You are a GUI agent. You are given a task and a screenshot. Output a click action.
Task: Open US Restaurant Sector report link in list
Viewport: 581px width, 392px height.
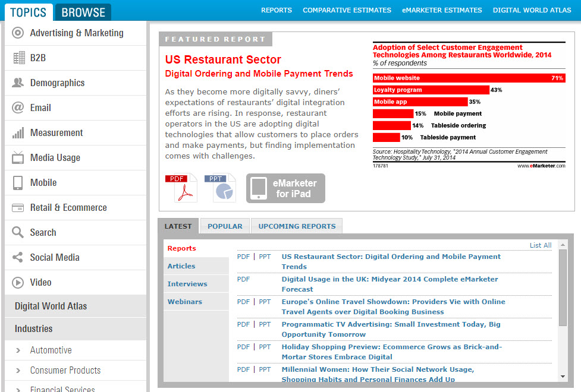pyautogui.click(x=391, y=261)
